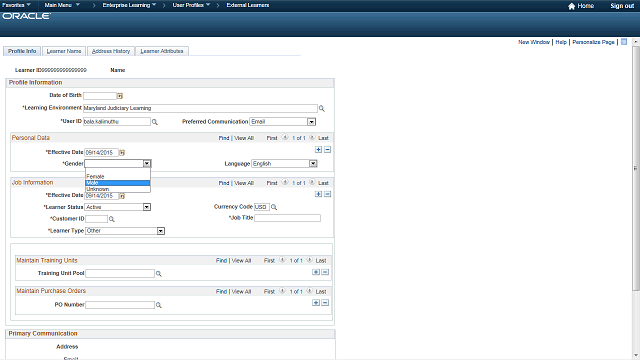Show previous Job Information row arrow
640x360 pixels.
(285, 182)
